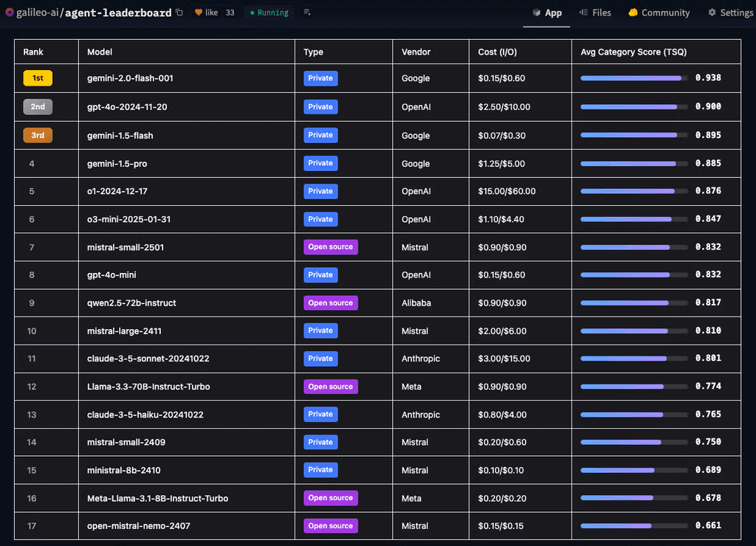This screenshot has height=546, width=756.
Task: Click the Running status badge
Action: pos(268,13)
